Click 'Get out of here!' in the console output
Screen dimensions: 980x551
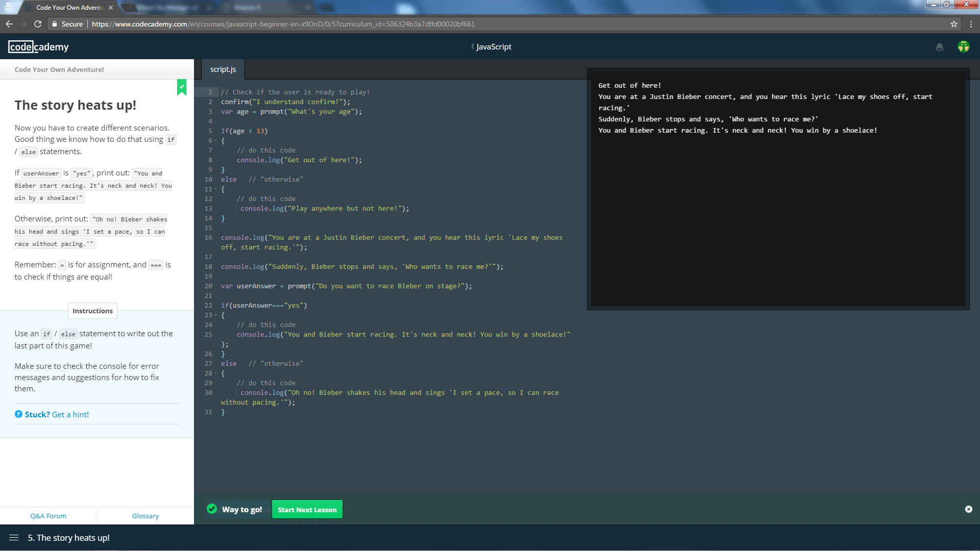click(629, 86)
